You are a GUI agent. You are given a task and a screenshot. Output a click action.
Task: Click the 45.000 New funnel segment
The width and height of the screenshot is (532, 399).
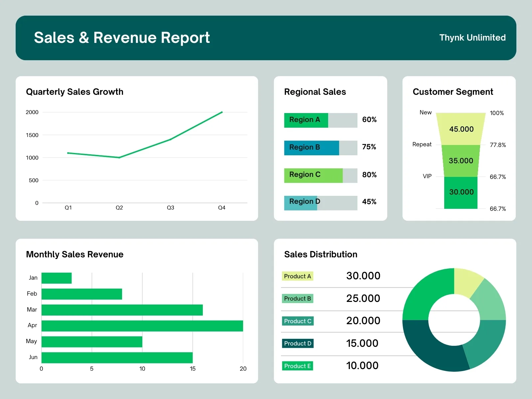461,129
